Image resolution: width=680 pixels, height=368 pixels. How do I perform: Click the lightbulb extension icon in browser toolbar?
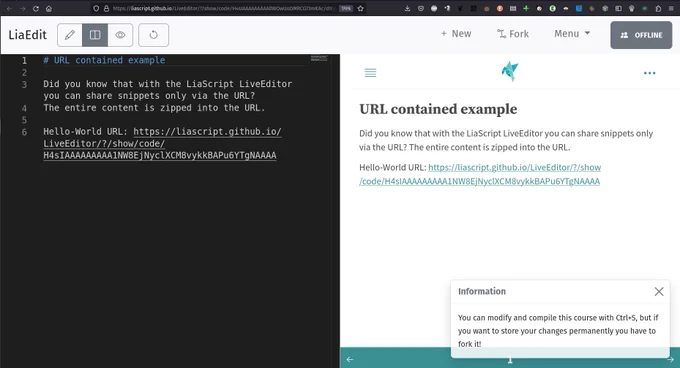point(631,8)
